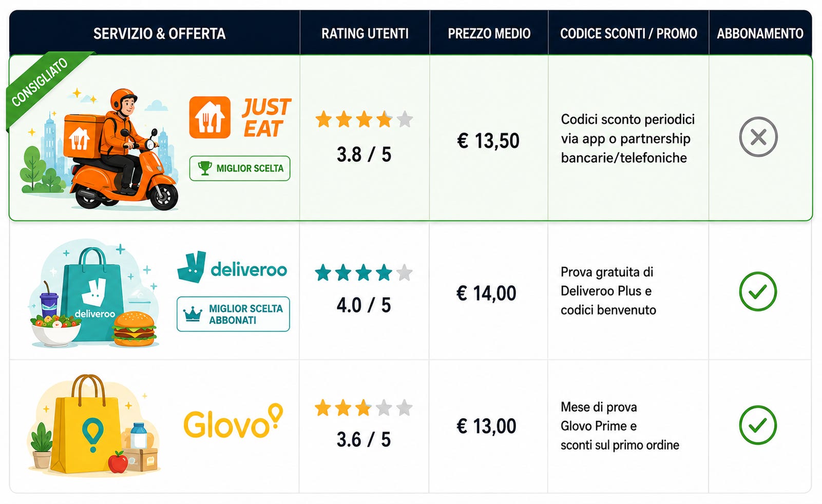The image size is (822, 504).
Task: Click the Prezzo Medio column header
Action: click(489, 34)
